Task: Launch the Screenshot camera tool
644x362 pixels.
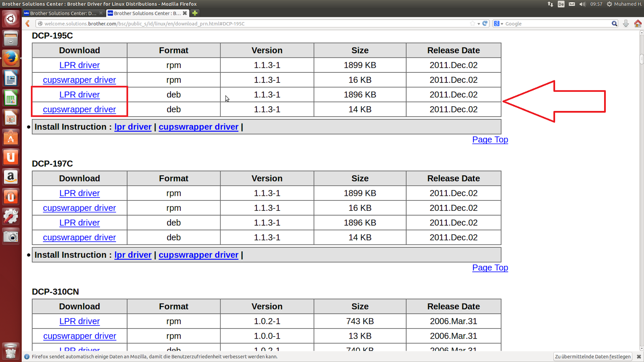Action: point(11,237)
